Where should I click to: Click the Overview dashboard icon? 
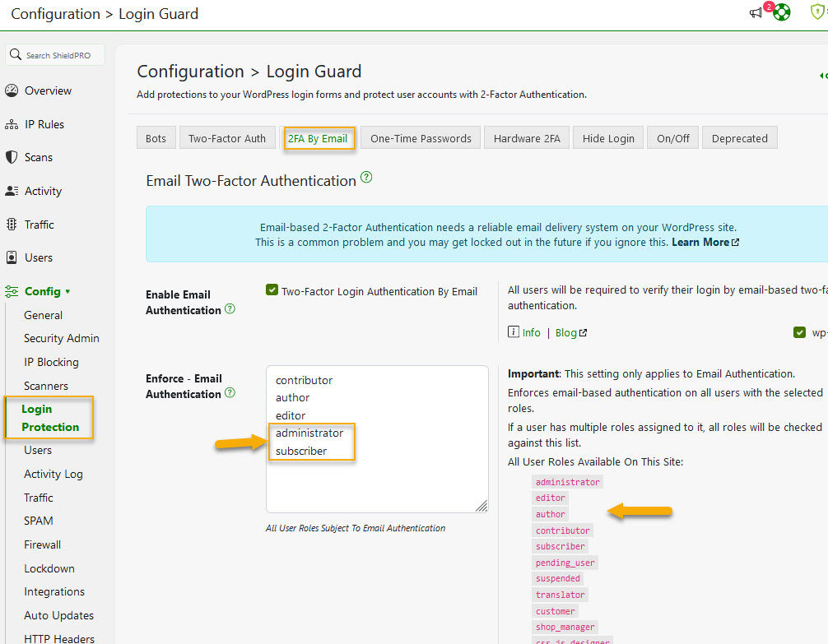[x=12, y=90]
